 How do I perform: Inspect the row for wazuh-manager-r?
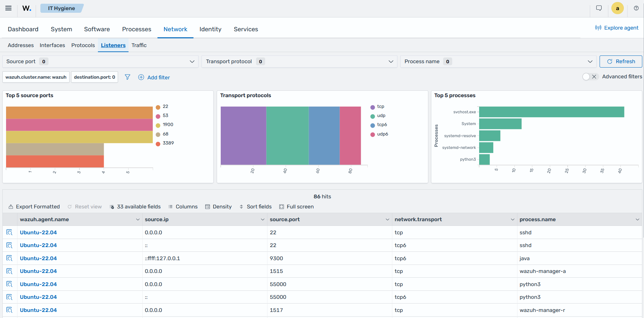click(x=9, y=310)
